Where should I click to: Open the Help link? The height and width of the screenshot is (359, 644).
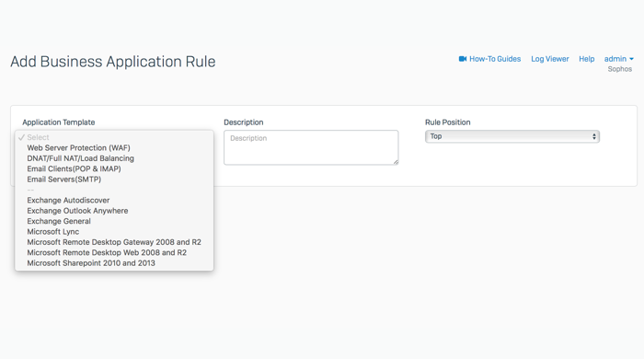coord(587,59)
